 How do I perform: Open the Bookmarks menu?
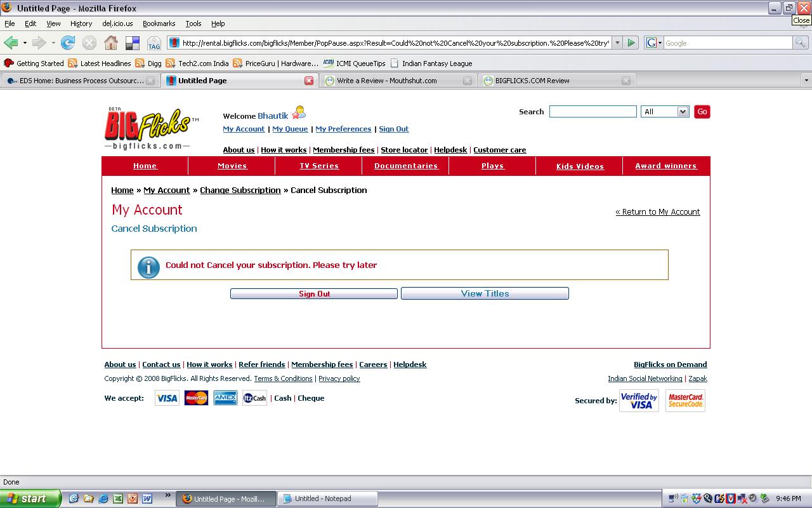point(159,23)
